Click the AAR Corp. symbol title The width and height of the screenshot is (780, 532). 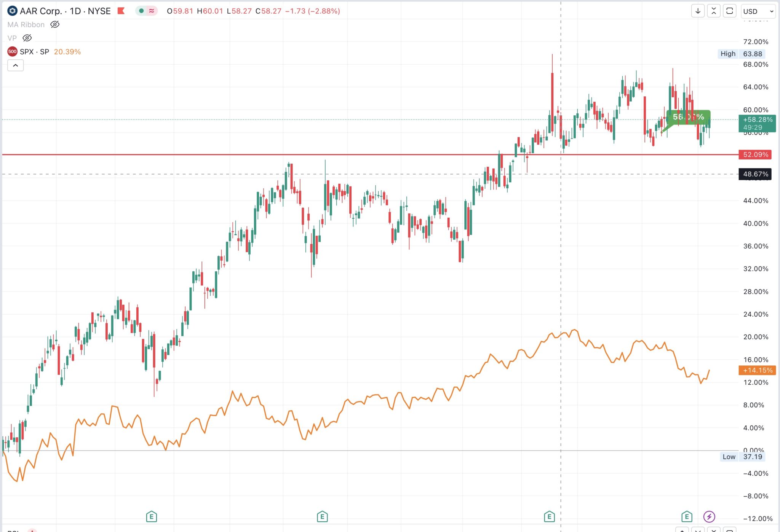[41, 11]
